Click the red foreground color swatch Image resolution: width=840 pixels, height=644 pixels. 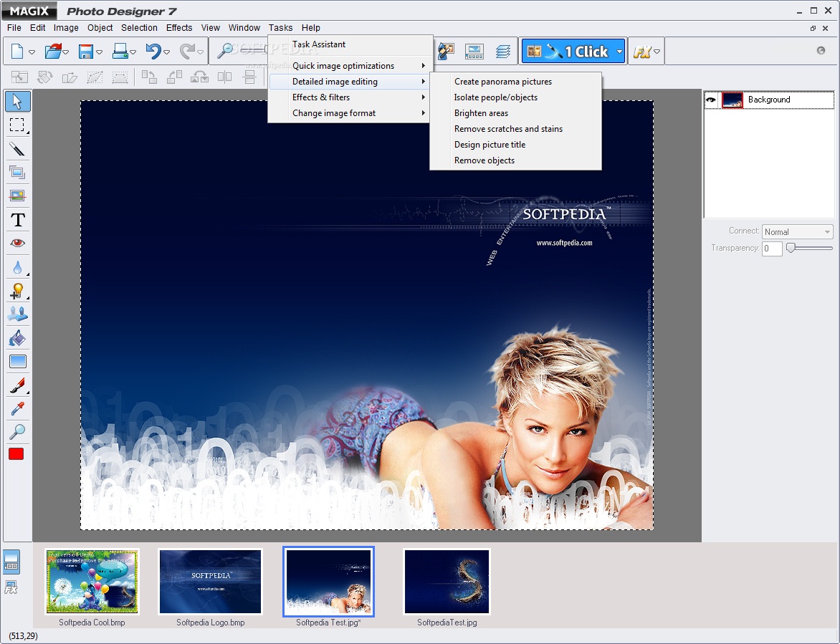pos(16,454)
